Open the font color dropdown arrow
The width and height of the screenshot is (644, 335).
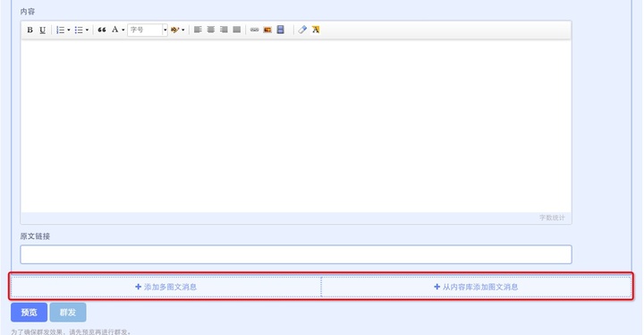pos(123,30)
